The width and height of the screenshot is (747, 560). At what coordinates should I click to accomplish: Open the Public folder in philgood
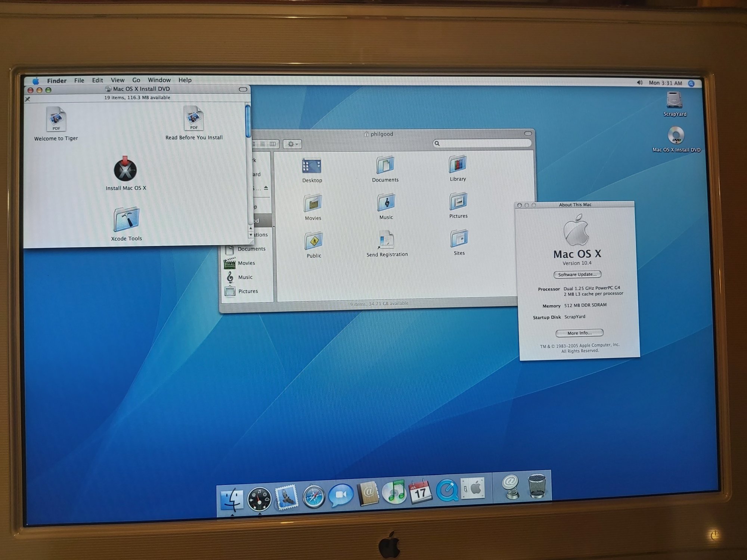[313, 241]
